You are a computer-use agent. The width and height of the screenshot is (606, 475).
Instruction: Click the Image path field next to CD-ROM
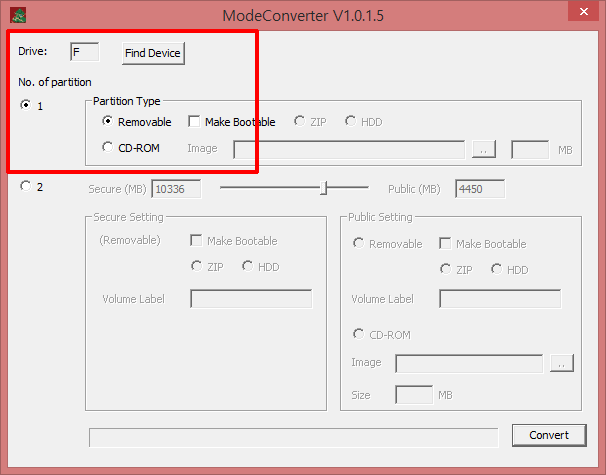349,149
